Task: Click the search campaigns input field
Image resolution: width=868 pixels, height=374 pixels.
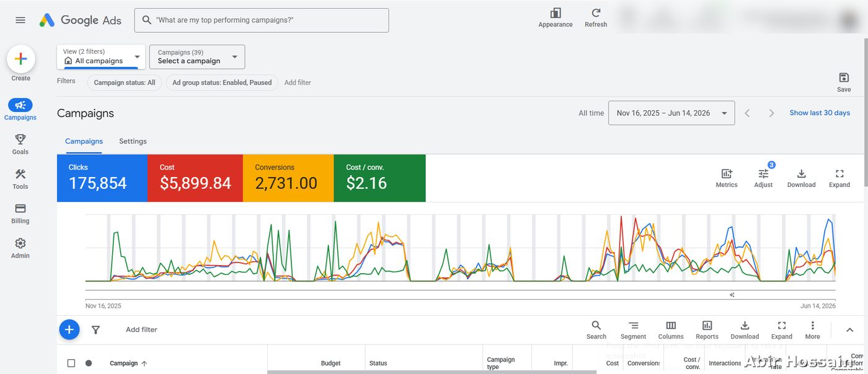Action: click(x=262, y=20)
